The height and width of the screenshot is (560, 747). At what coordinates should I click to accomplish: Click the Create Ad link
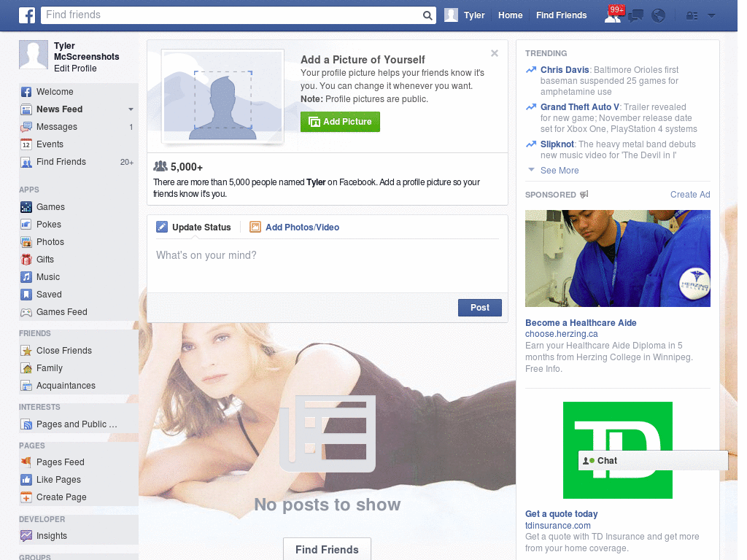(x=690, y=194)
